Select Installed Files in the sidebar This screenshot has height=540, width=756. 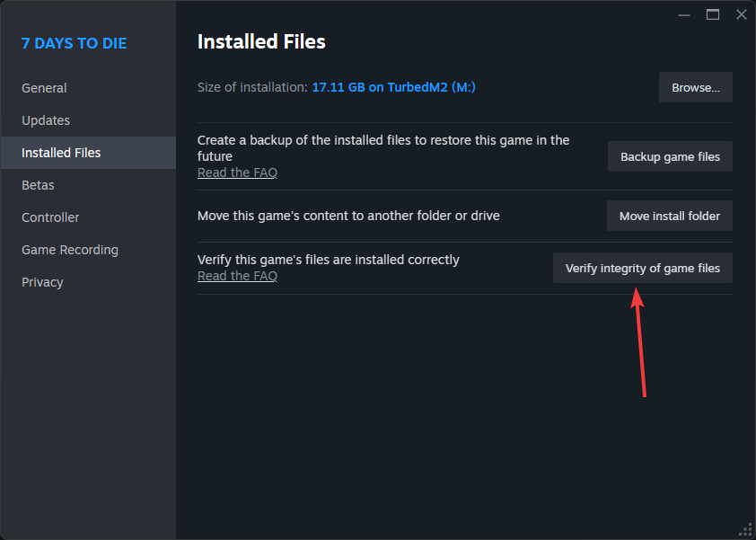coord(61,153)
